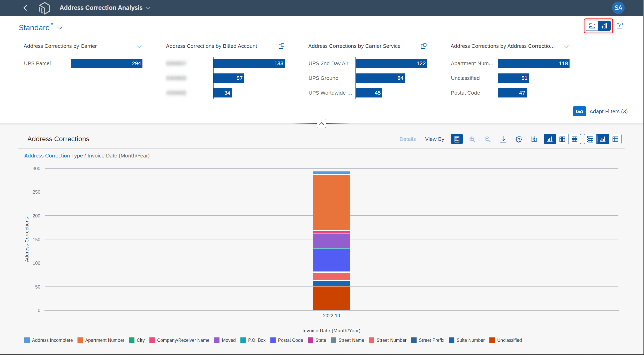Select the Unclassified filter bar showing 51
This screenshot has width=644, height=355.
[513, 78]
